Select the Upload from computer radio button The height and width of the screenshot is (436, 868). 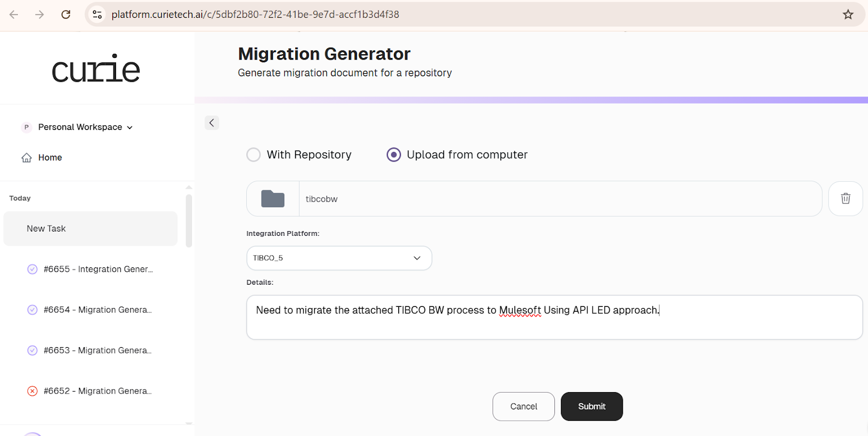coord(394,155)
